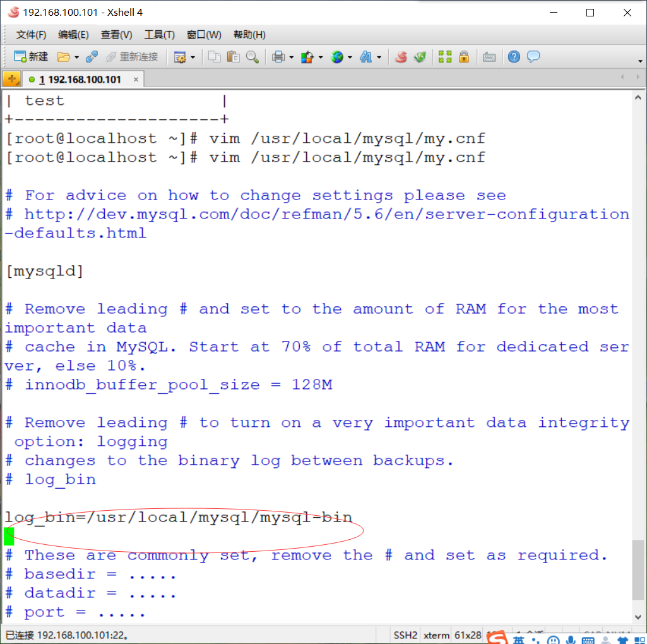Screen dimensions: 647x644
Task: Open the 编辑(E) menu
Action: tap(73, 35)
